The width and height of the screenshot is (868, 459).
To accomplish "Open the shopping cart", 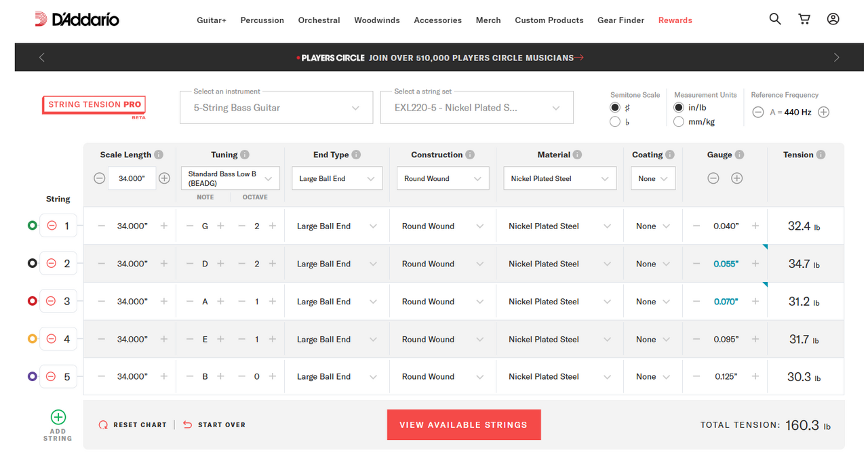I will pyautogui.click(x=804, y=19).
